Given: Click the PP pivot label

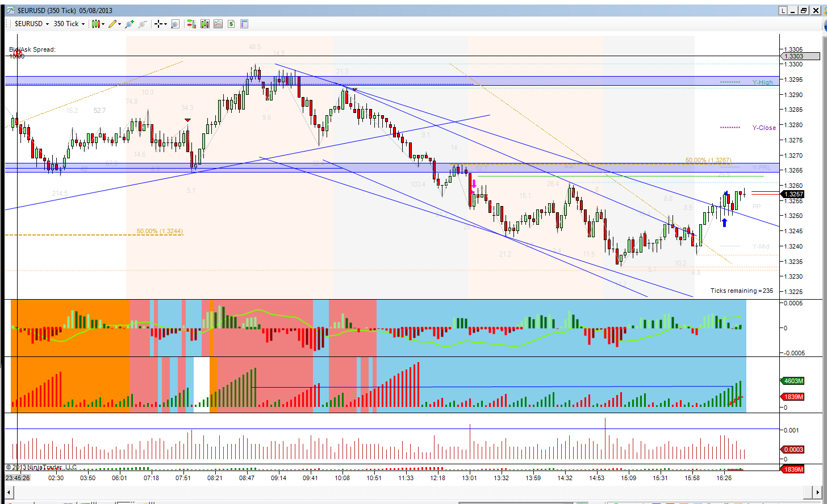Looking at the screenshot, I should (757, 207).
